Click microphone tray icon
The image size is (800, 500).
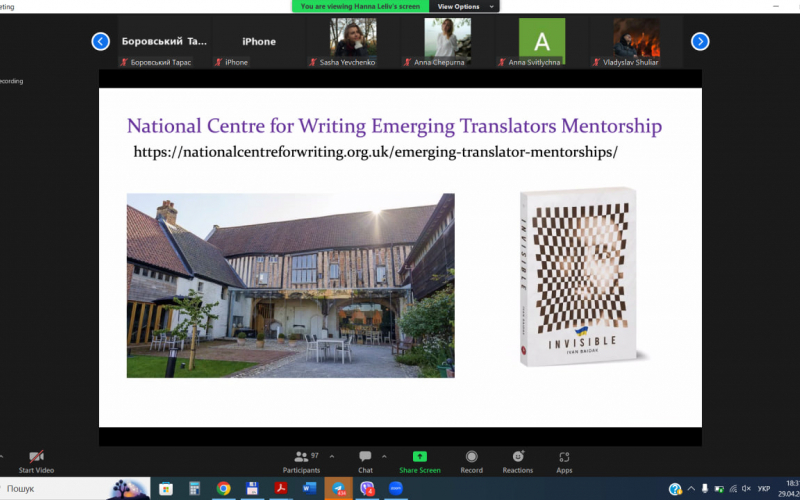coord(705,489)
